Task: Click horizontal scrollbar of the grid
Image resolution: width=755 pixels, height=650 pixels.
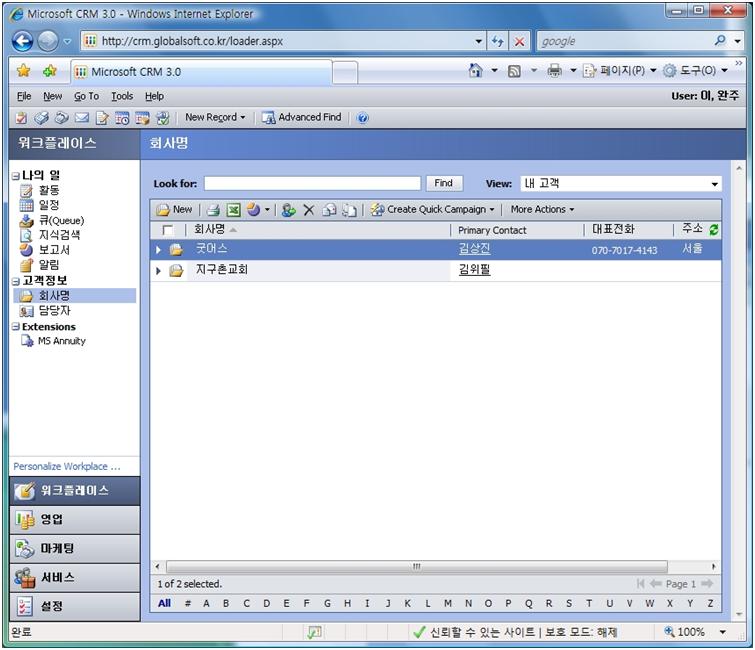Action: coord(417,566)
